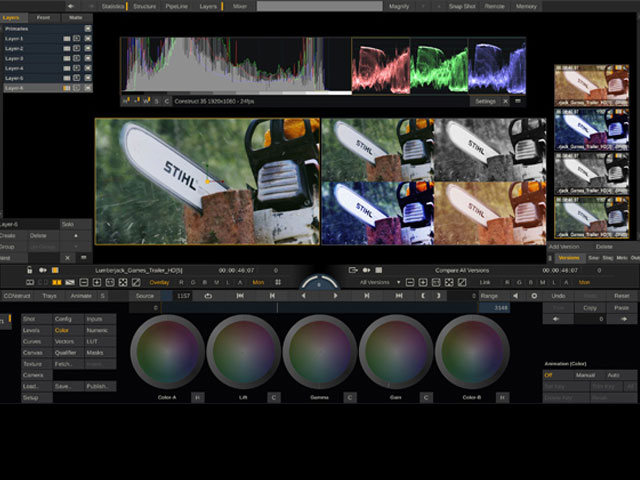Click the Paste button

coord(622,308)
